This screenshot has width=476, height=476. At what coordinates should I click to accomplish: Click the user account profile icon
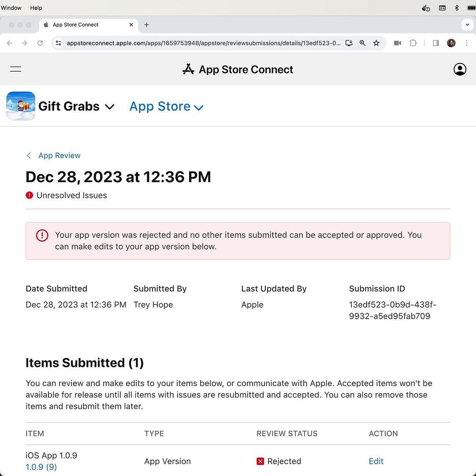[460, 69]
